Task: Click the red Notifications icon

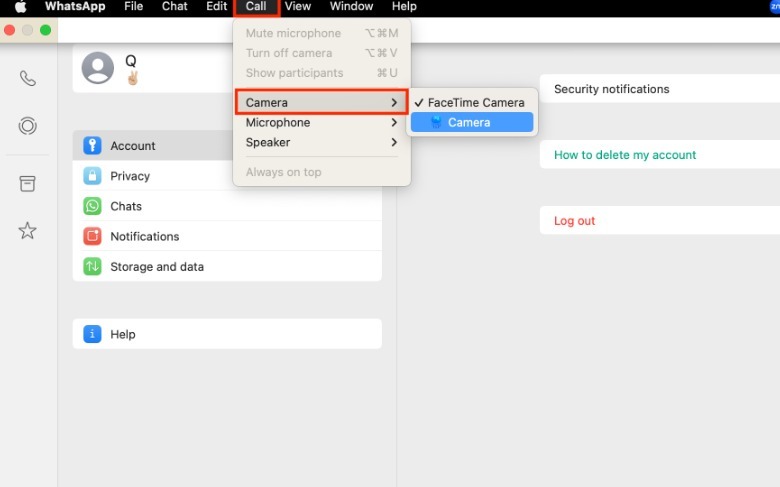Action: pos(92,236)
